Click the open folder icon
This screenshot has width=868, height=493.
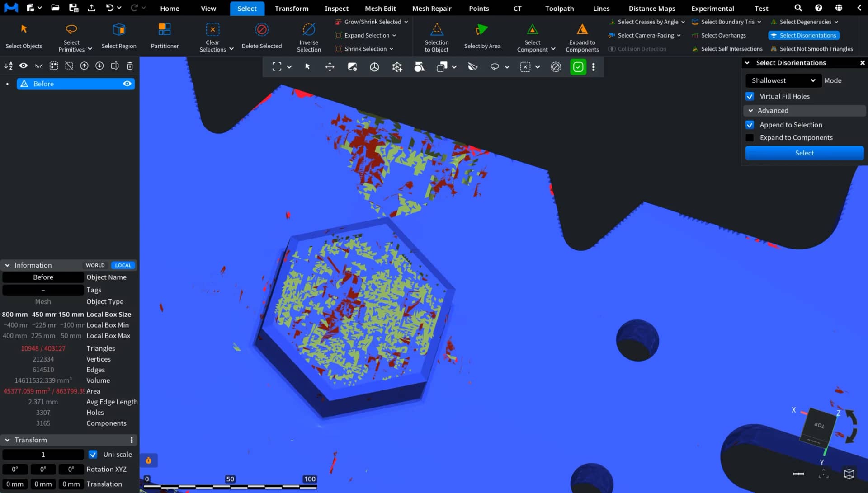(55, 8)
